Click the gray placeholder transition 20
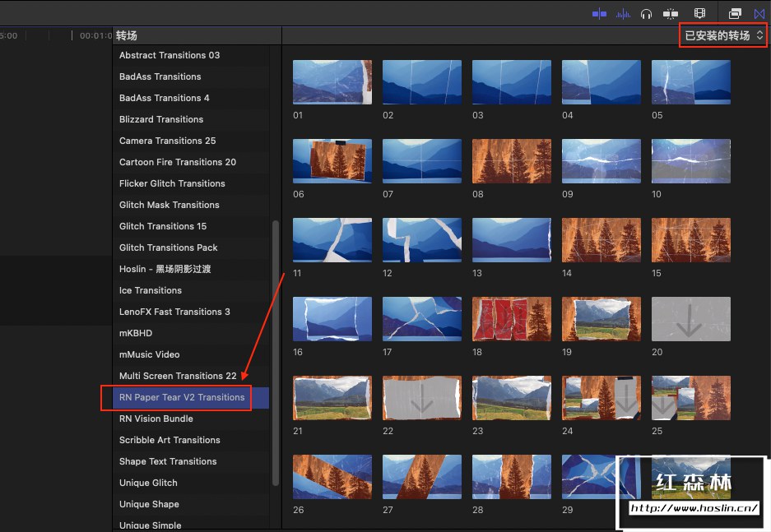Screen dimensions: 771x532 690,318
